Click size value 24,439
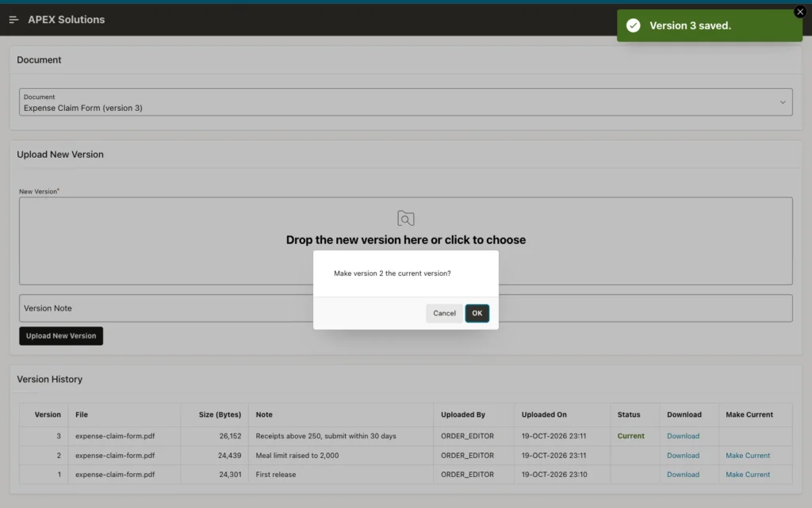Viewport: 812px width, 508px height. pos(229,455)
